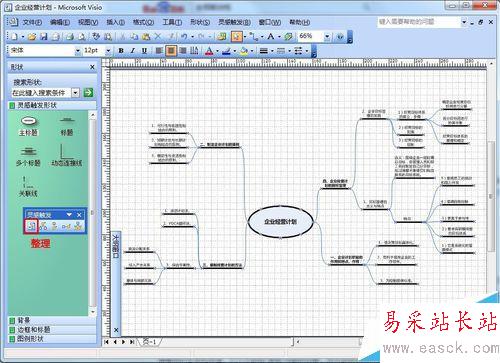The height and width of the screenshot is (363, 500).
Task: Open the font color dropdown arrow
Action: pyautogui.click(x=217, y=51)
